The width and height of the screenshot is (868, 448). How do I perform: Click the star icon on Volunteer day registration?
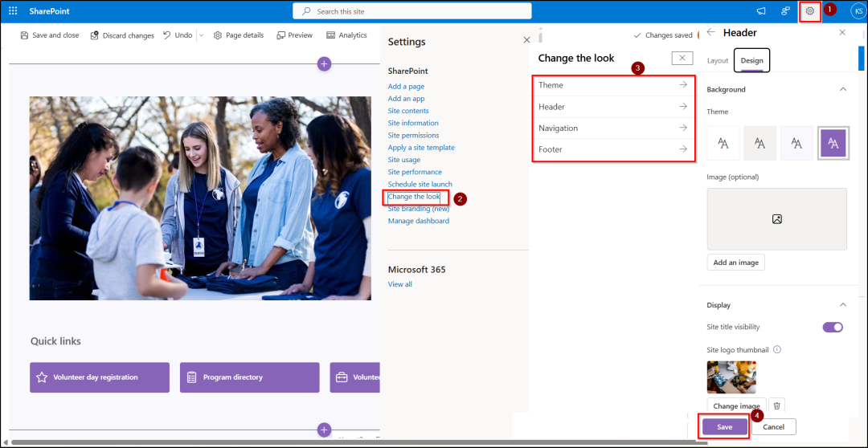(42, 377)
